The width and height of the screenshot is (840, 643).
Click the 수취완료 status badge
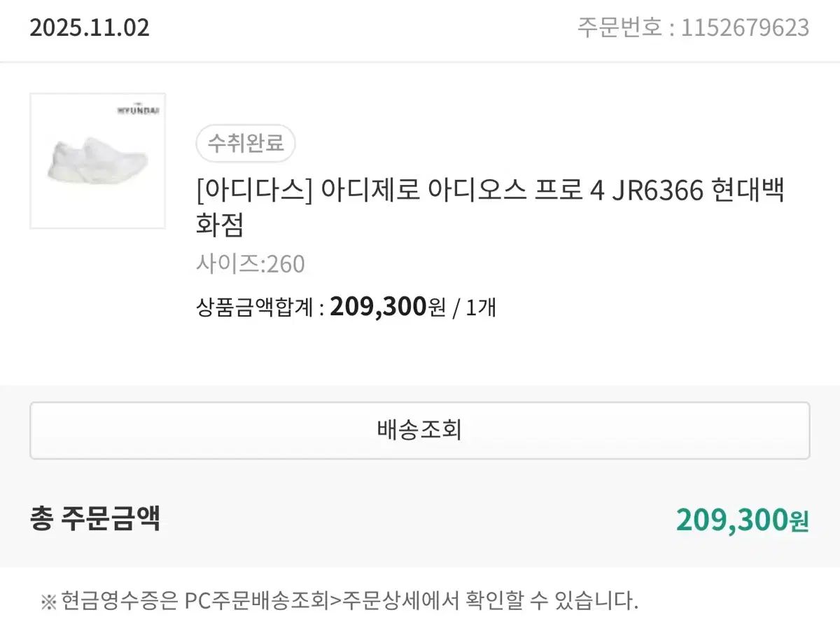pyautogui.click(x=246, y=144)
